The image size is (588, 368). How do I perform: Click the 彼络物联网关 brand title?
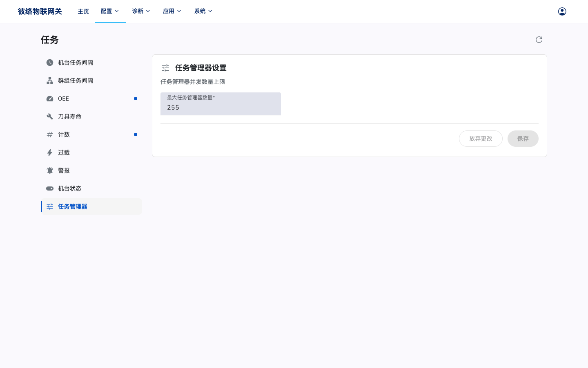tap(40, 11)
